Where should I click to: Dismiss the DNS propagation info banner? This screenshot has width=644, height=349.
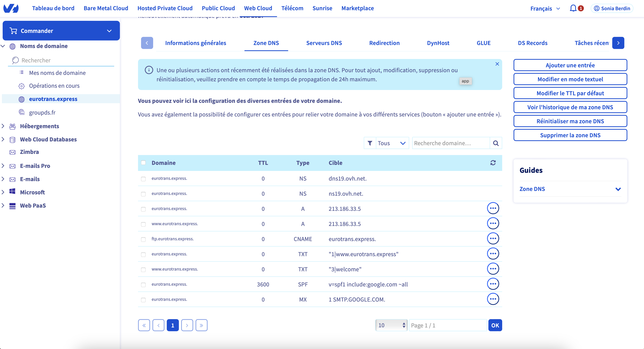click(x=497, y=64)
